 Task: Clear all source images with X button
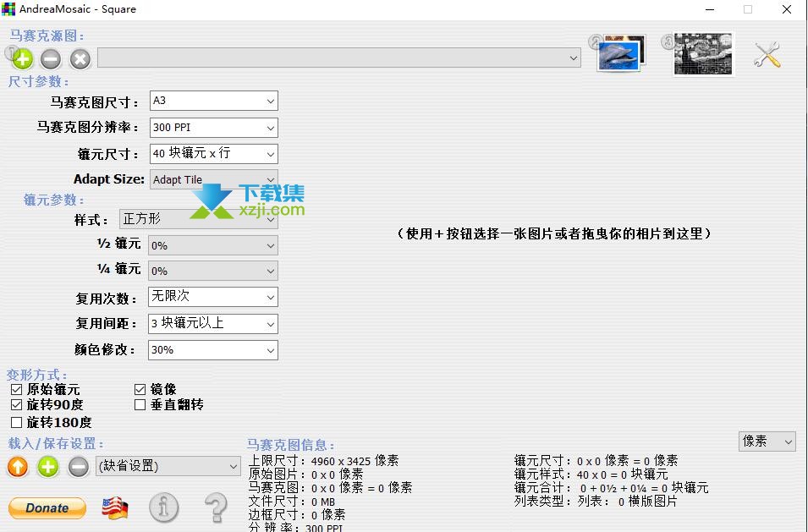click(80, 59)
